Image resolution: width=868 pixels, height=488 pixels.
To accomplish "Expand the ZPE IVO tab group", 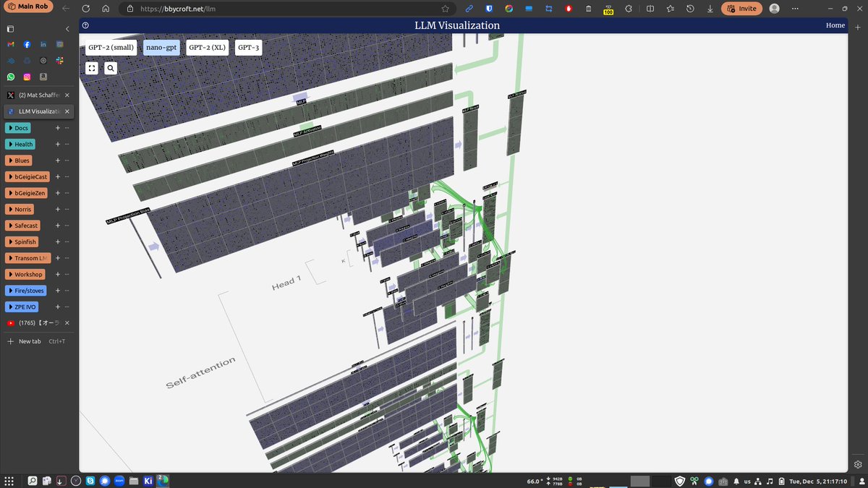I will click(x=22, y=307).
